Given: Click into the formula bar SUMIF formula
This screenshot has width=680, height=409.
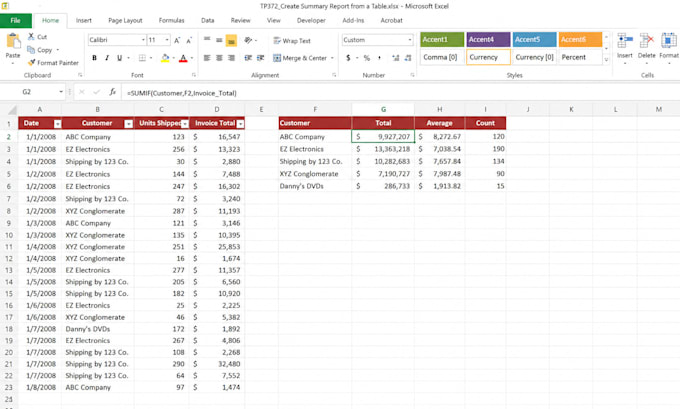Looking at the screenshot, I should (x=182, y=93).
